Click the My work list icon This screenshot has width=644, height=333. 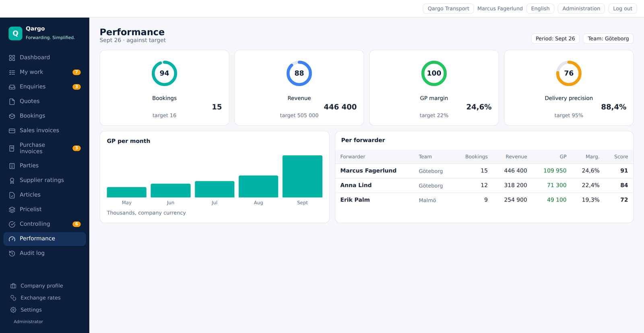pyautogui.click(x=12, y=72)
